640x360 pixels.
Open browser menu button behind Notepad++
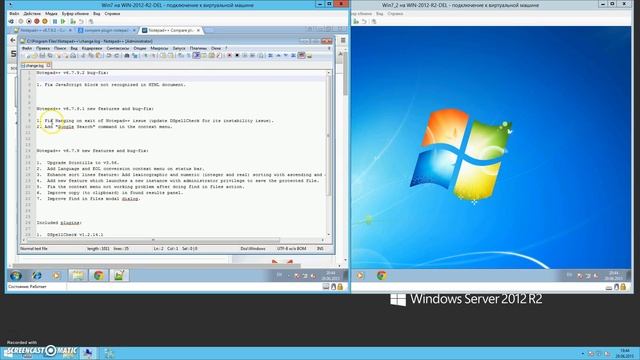[x=343, y=40]
